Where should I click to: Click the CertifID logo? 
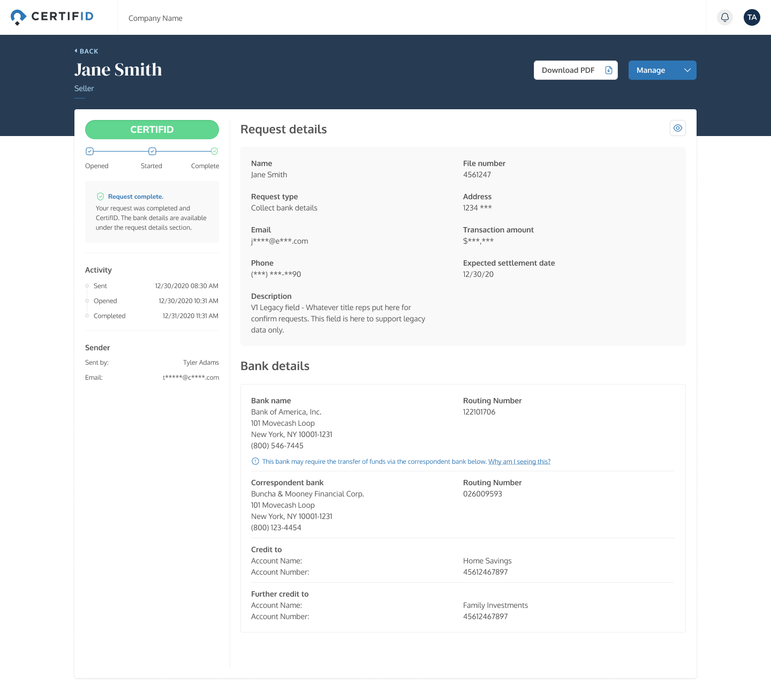click(51, 17)
